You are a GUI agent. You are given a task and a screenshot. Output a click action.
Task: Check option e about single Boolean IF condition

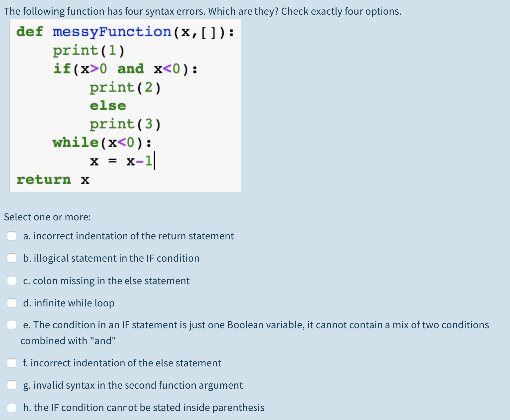point(12,324)
